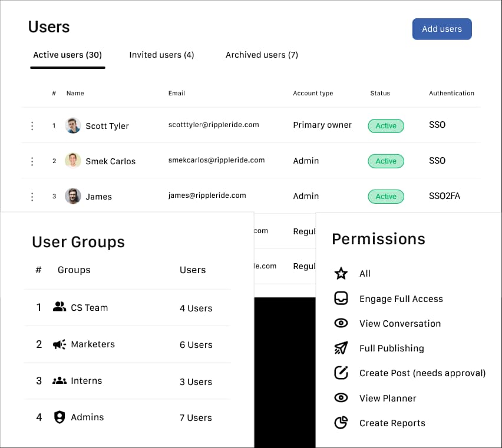Viewport: 502px width, 448px height.
Task: Toggle James's Active status badge
Action: point(385,196)
